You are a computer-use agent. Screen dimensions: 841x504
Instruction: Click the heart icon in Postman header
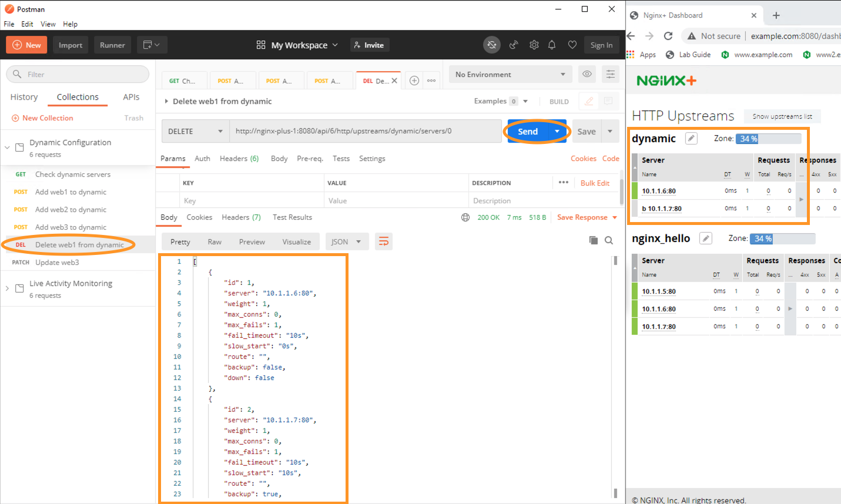[x=572, y=45]
